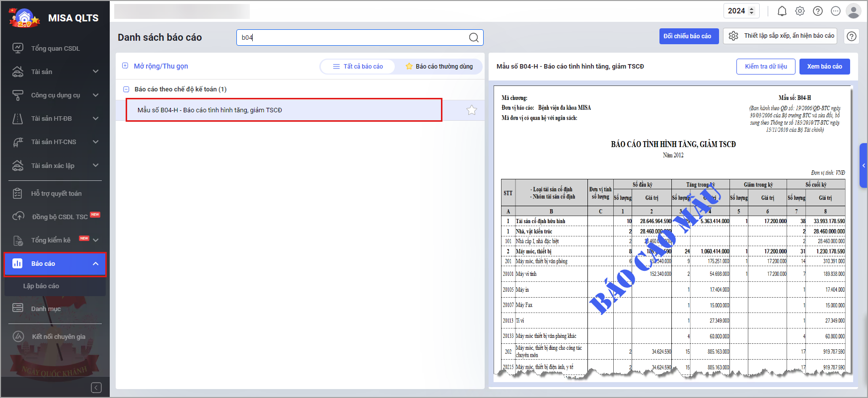Click the Tổng quan CSDL monitor icon
The width and height of the screenshot is (868, 398).
pyautogui.click(x=18, y=48)
